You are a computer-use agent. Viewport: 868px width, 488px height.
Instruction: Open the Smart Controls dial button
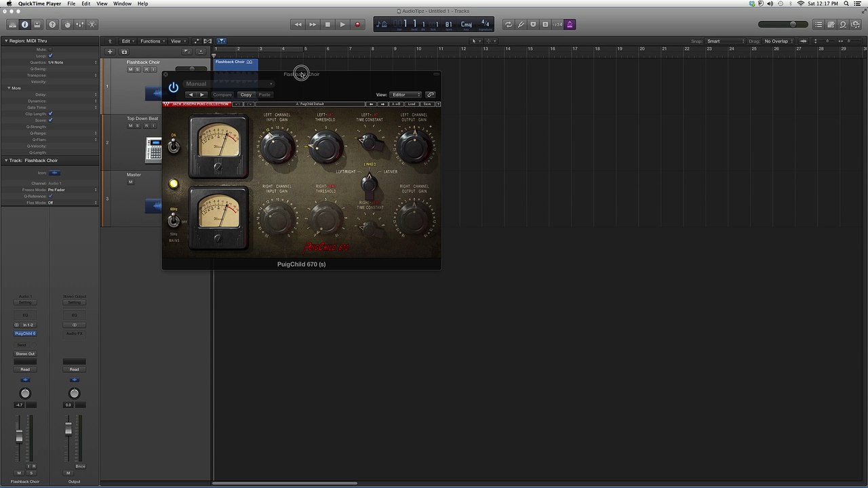pos(67,24)
